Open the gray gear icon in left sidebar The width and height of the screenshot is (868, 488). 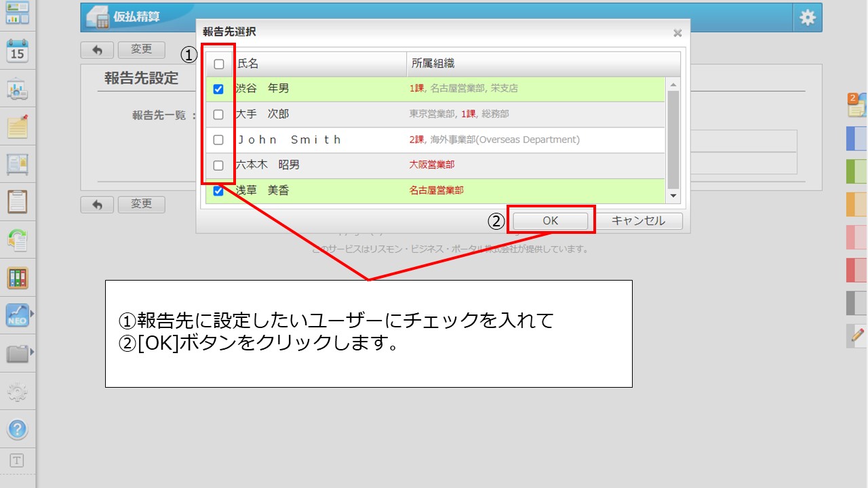point(17,391)
